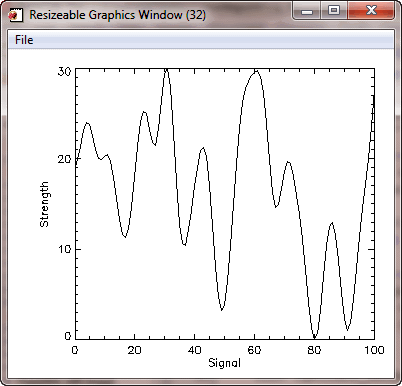The image size is (402, 386).
Task: Click the y-axis tick label '20'
Action: coord(64,159)
